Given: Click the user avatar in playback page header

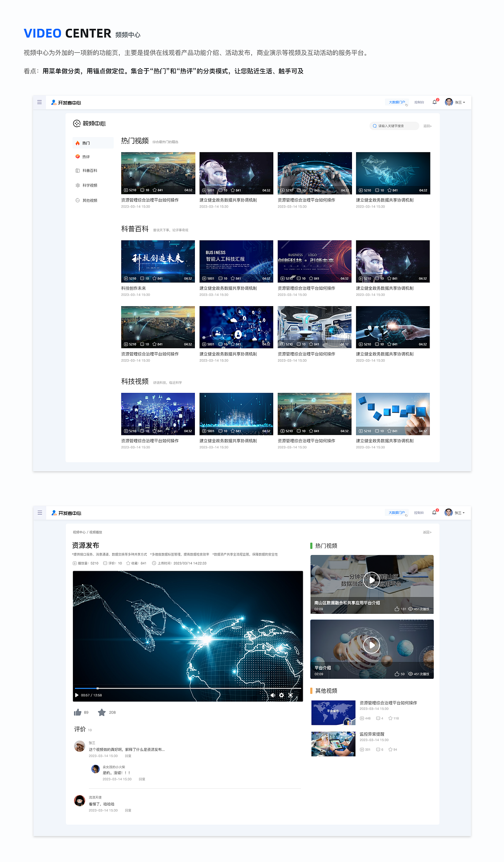Looking at the screenshot, I should click(x=448, y=513).
